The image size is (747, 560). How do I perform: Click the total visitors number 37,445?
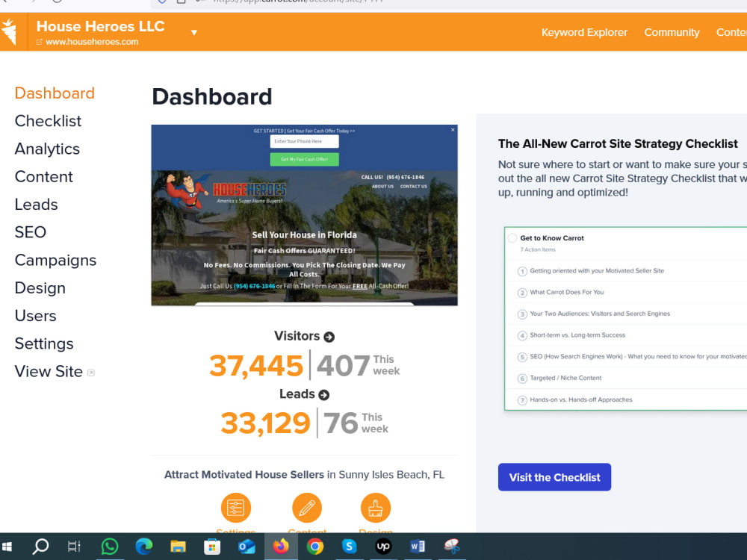coord(256,366)
